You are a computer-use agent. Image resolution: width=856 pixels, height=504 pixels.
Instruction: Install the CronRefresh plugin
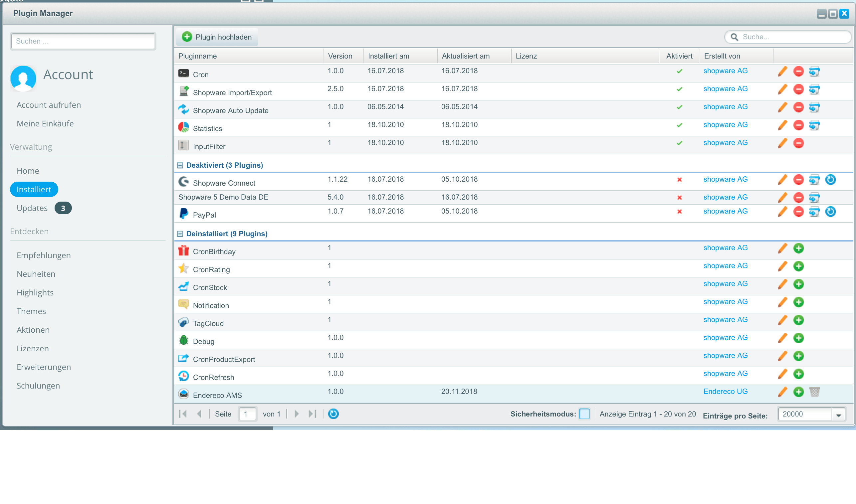click(798, 374)
